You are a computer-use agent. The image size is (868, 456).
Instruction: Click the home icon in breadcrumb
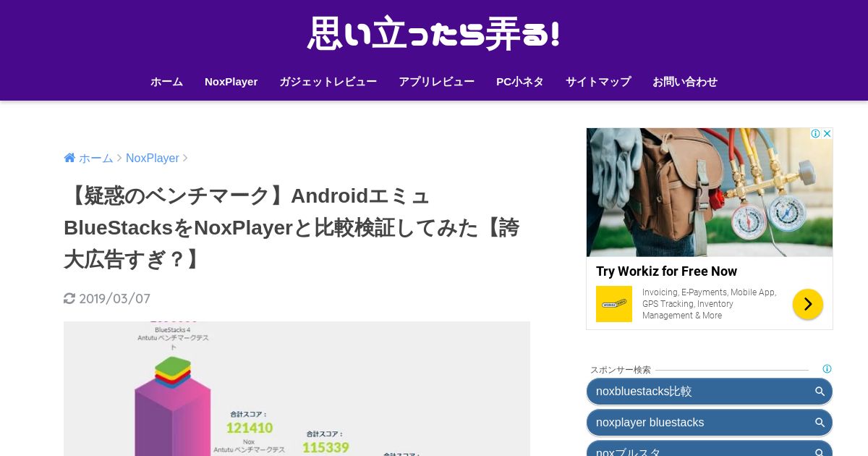pyautogui.click(x=69, y=158)
